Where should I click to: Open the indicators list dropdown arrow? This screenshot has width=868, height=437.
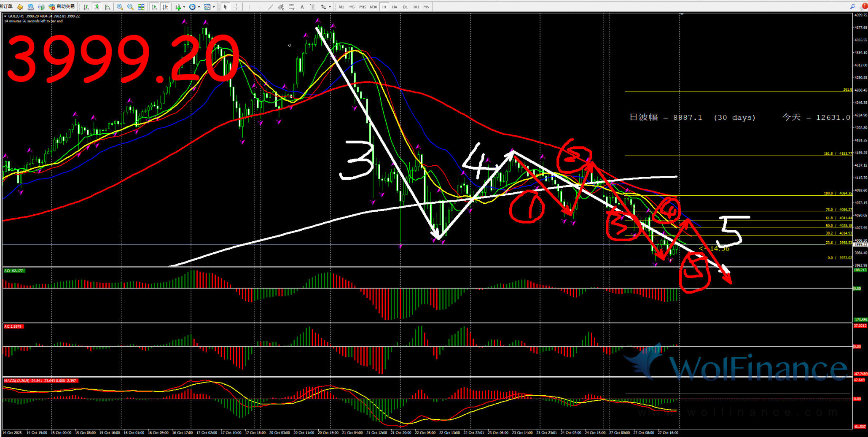click(184, 7)
